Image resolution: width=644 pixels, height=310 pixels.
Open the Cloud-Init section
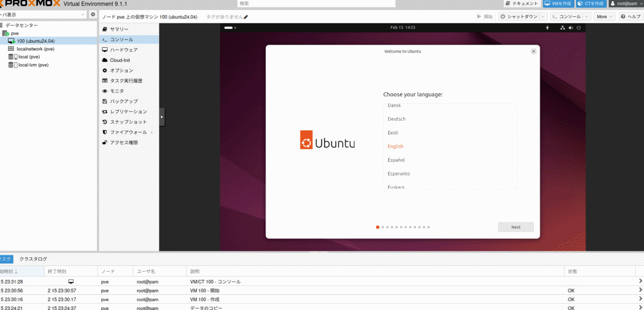point(119,60)
